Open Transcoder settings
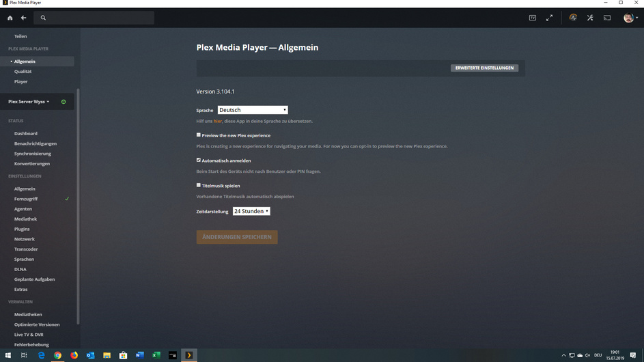 (x=26, y=249)
